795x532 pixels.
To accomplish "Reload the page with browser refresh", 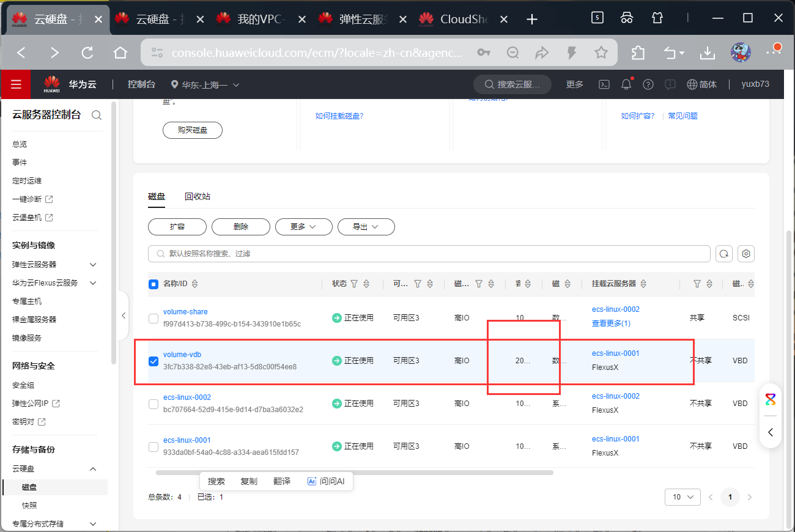I will click(x=87, y=53).
